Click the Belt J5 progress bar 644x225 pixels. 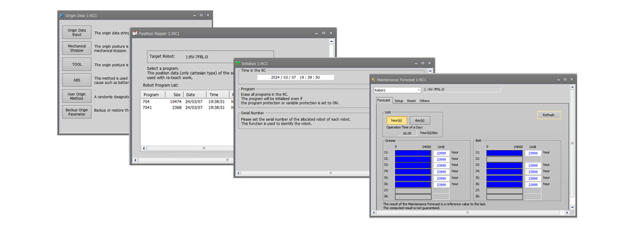point(504,179)
